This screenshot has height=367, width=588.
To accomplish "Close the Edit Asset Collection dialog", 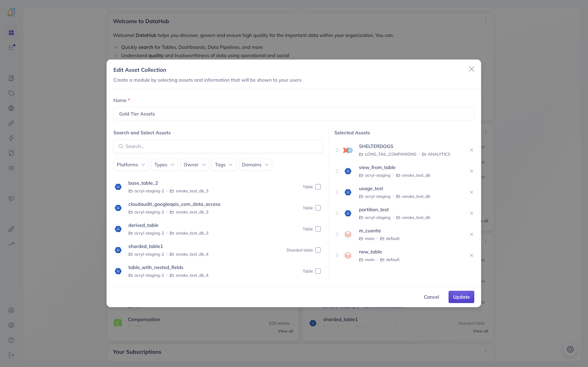I will [471, 69].
